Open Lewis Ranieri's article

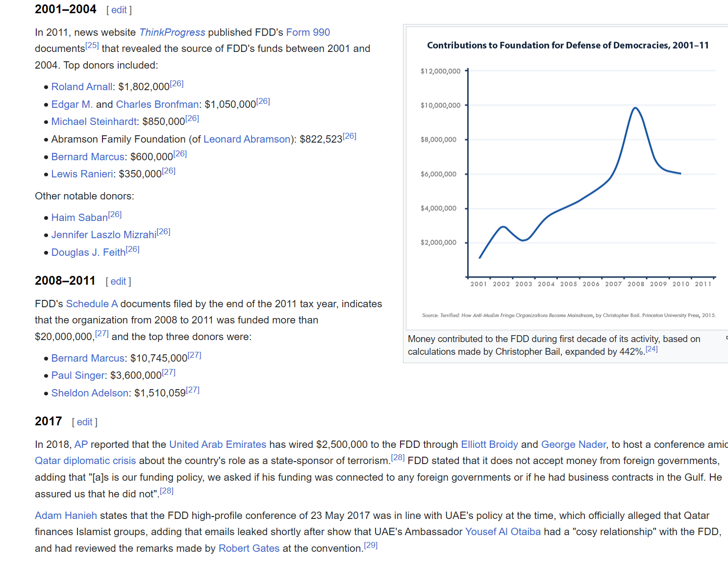point(82,174)
